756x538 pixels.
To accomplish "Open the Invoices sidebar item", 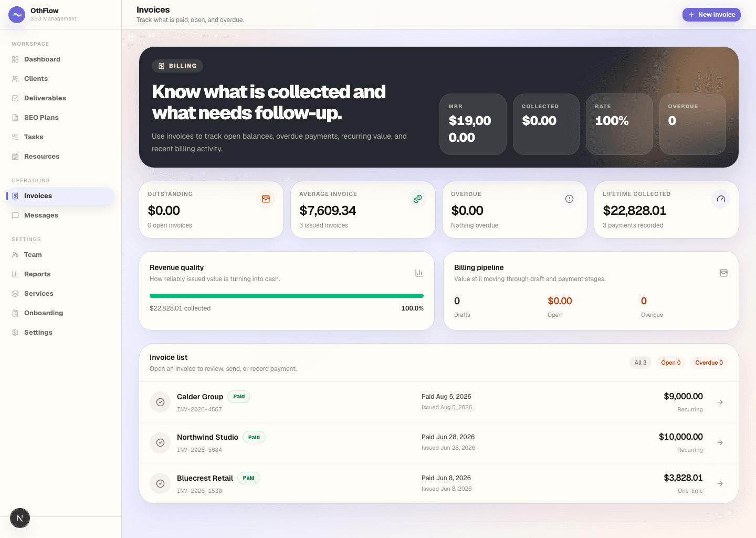I will click(x=60, y=196).
